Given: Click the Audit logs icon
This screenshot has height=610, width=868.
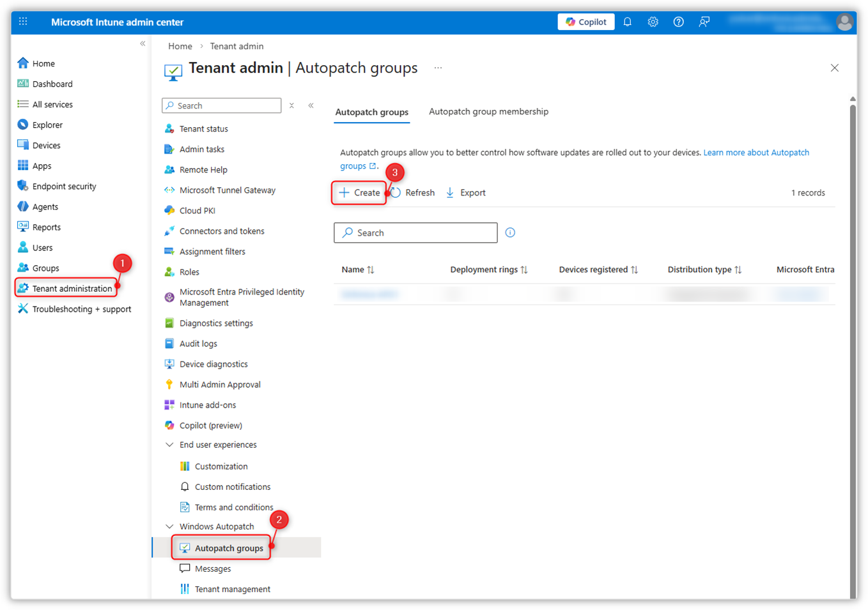Looking at the screenshot, I should (169, 343).
